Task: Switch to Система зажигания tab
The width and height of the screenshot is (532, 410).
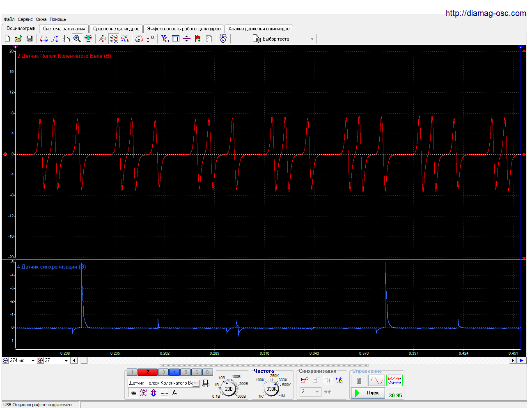Action: [x=64, y=29]
